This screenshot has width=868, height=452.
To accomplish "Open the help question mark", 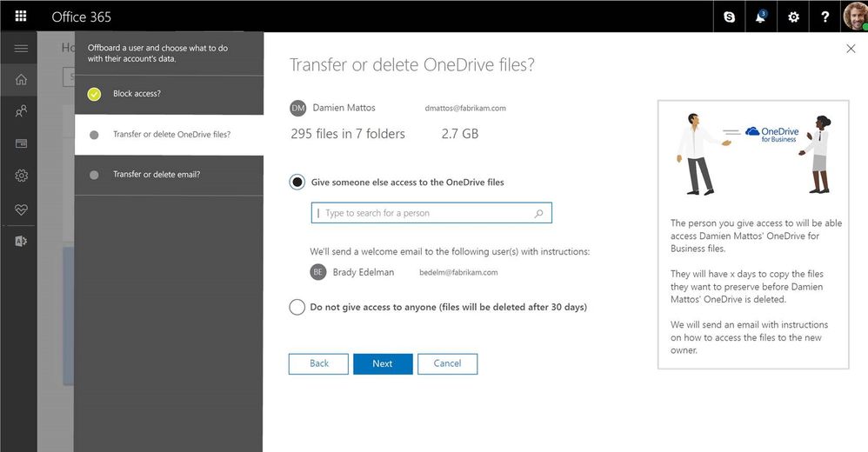I will pos(825,17).
